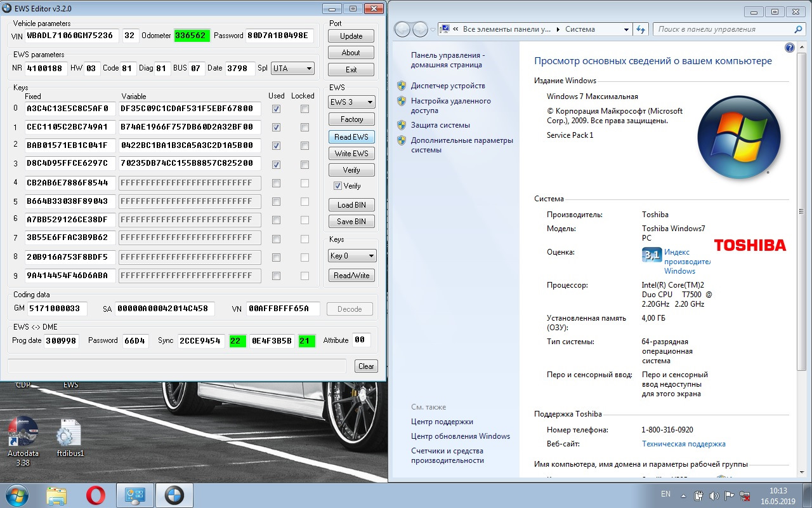Click the green Sync value 22
Viewport: 812px width, 508px height.
[x=238, y=341]
